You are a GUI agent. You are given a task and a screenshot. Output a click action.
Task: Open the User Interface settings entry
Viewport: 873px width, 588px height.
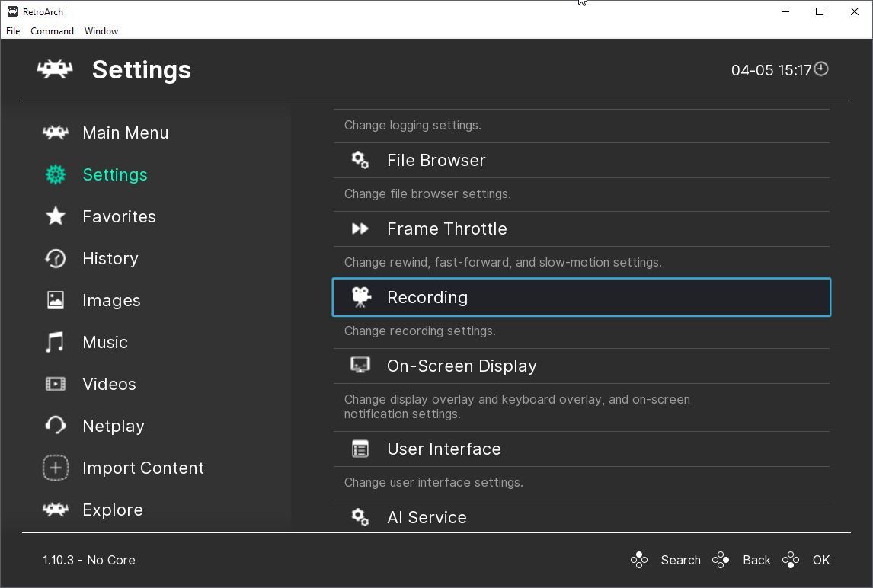443,449
